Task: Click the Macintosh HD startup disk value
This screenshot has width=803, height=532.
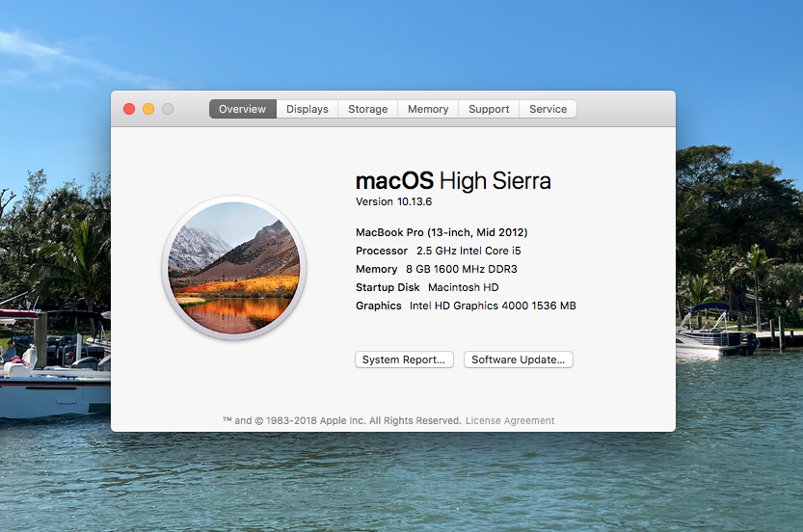Action: (x=464, y=288)
